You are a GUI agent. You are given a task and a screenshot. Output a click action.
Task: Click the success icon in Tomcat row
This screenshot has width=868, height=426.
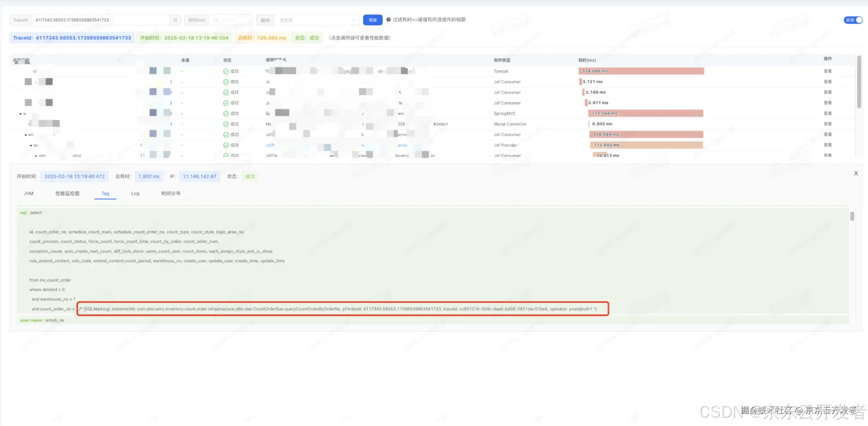(226, 72)
